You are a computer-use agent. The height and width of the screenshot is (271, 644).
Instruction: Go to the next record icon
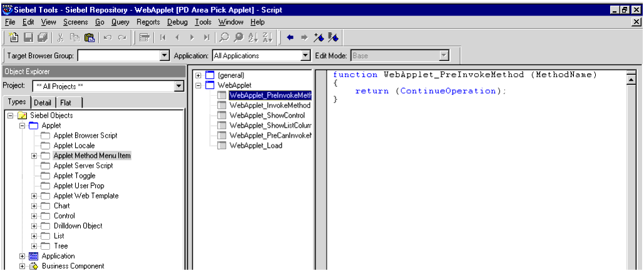coord(192,38)
